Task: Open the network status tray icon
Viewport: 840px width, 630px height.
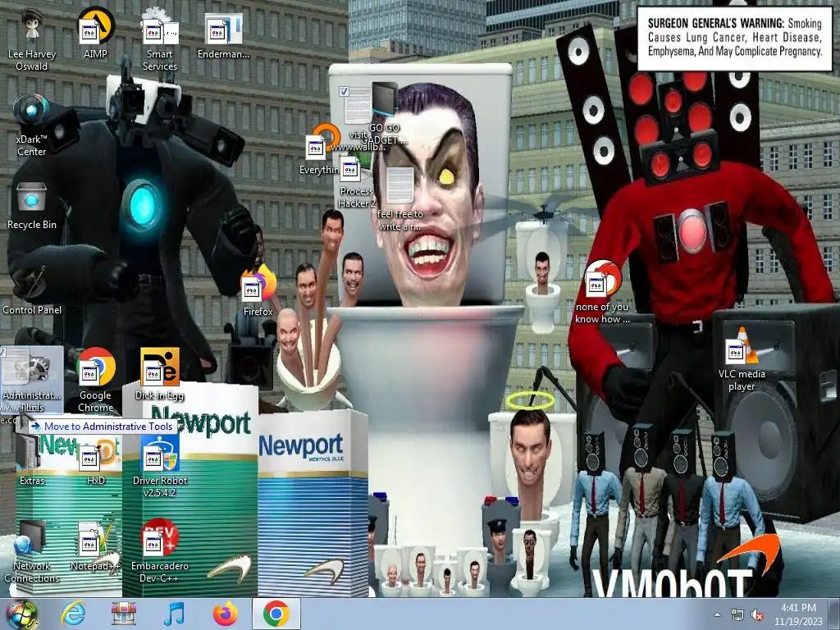Action: (x=737, y=615)
